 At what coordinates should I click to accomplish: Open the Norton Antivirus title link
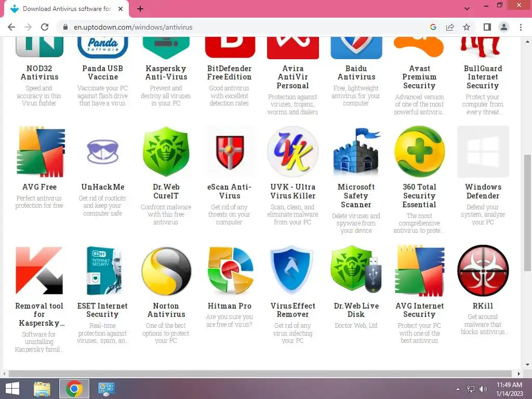pos(166,310)
